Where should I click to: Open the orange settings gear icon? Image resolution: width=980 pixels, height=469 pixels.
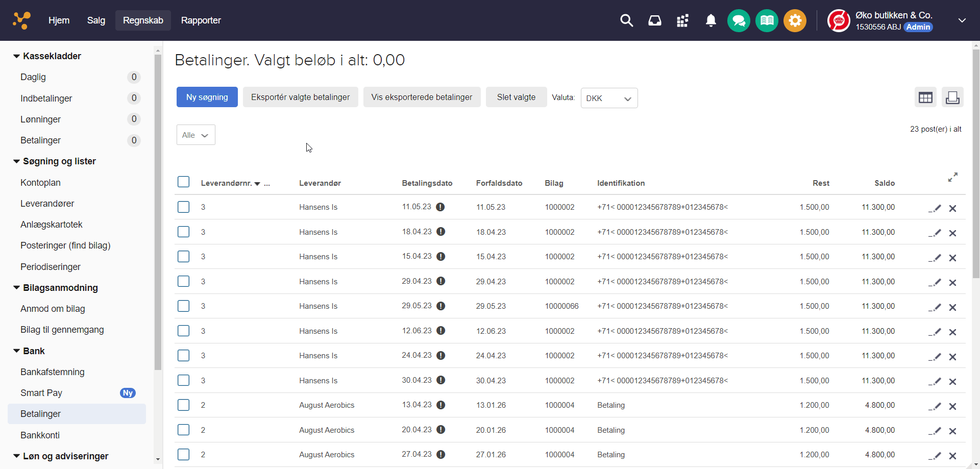pos(795,21)
